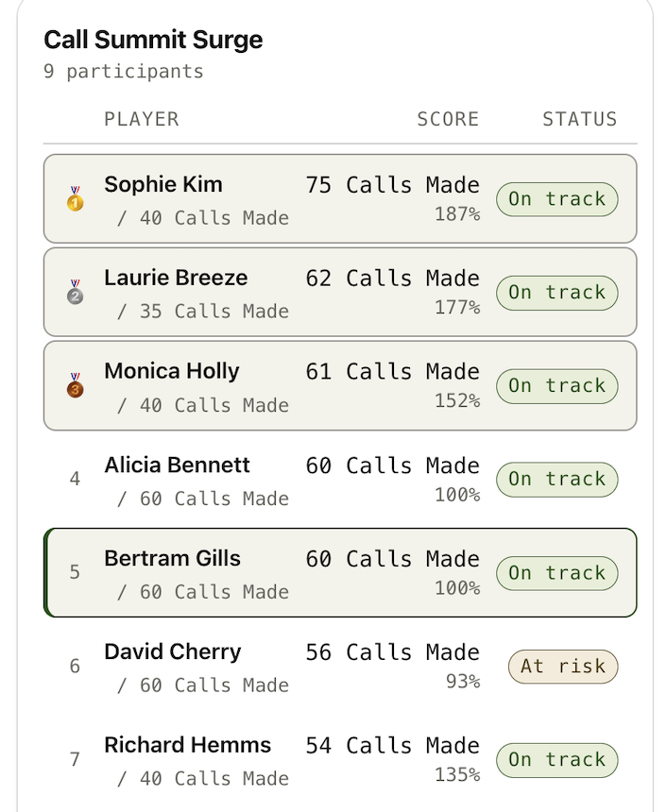Click the PLAYER column header
667x812 pixels.
pos(142,119)
